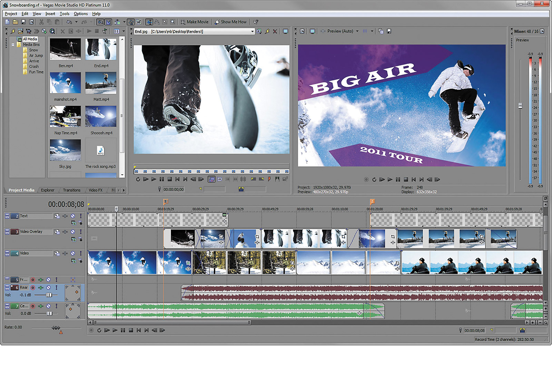552x392 pixels.
Task: Open the Tools menu
Action: coord(64,14)
